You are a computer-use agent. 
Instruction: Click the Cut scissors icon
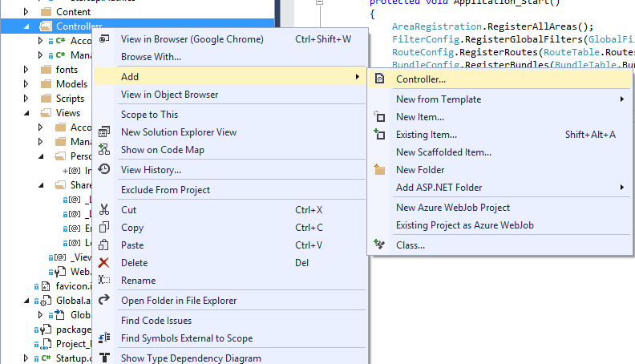pos(104,210)
